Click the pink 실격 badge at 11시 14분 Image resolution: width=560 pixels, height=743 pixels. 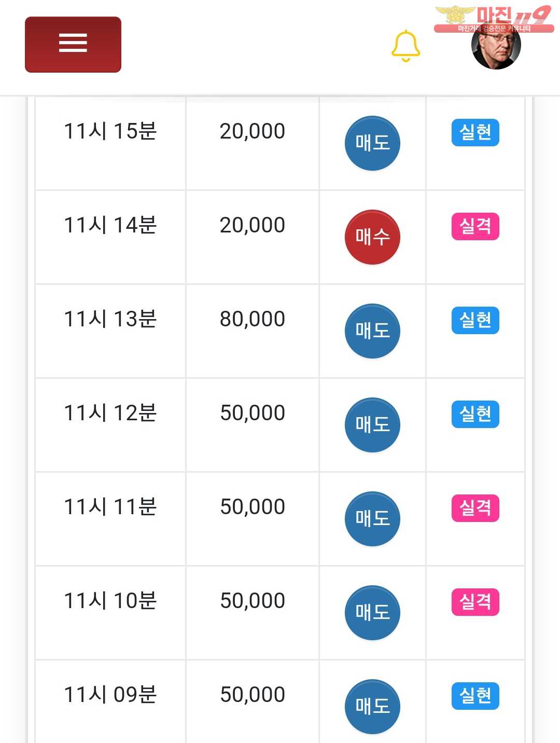click(x=475, y=227)
